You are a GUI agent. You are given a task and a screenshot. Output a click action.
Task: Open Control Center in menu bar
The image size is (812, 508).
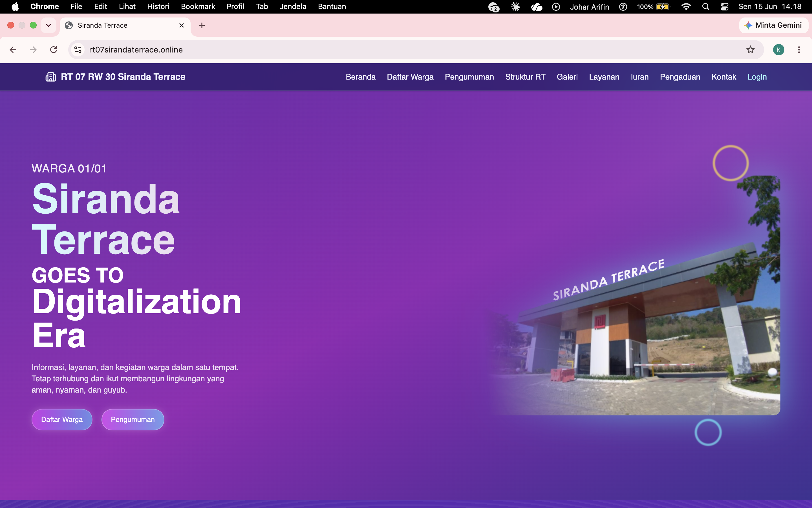(x=724, y=7)
